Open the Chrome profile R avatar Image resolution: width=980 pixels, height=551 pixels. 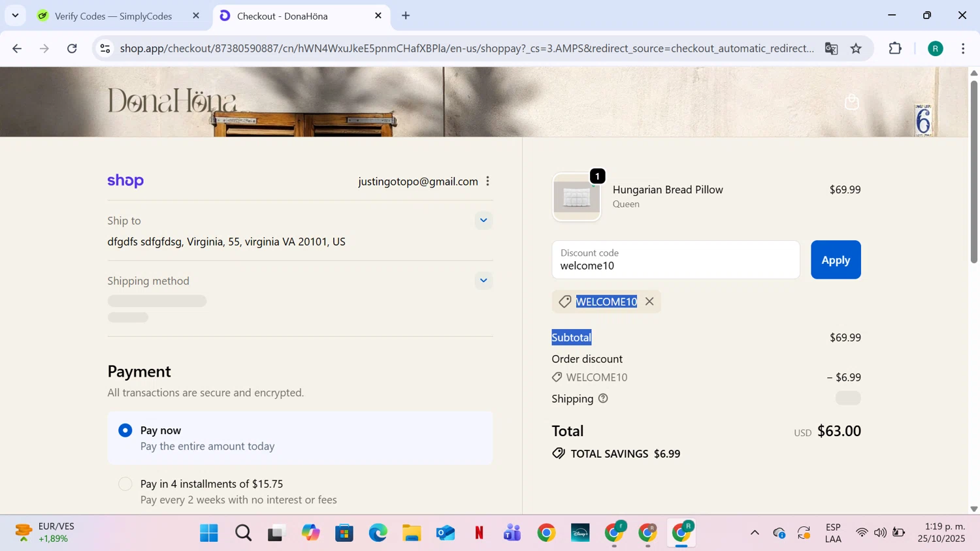[936, 48]
